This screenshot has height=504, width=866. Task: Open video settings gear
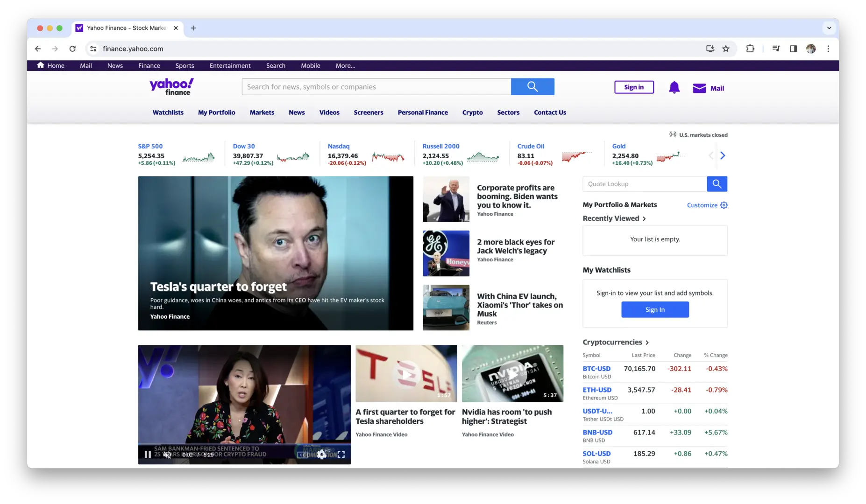(x=322, y=455)
